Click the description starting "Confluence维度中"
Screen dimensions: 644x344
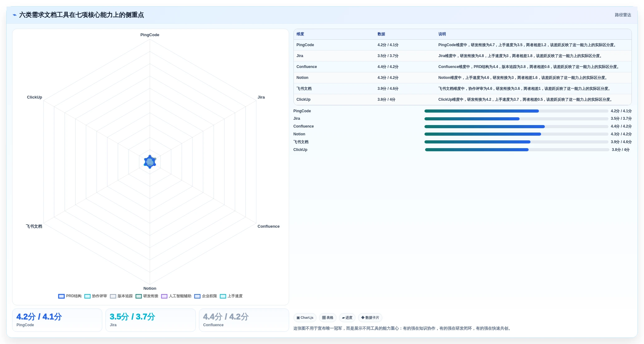click(x=530, y=67)
